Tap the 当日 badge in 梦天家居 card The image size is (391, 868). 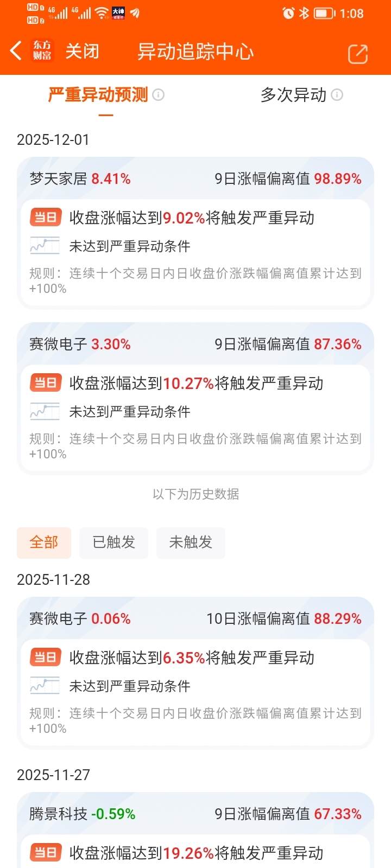[x=46, y=218]
